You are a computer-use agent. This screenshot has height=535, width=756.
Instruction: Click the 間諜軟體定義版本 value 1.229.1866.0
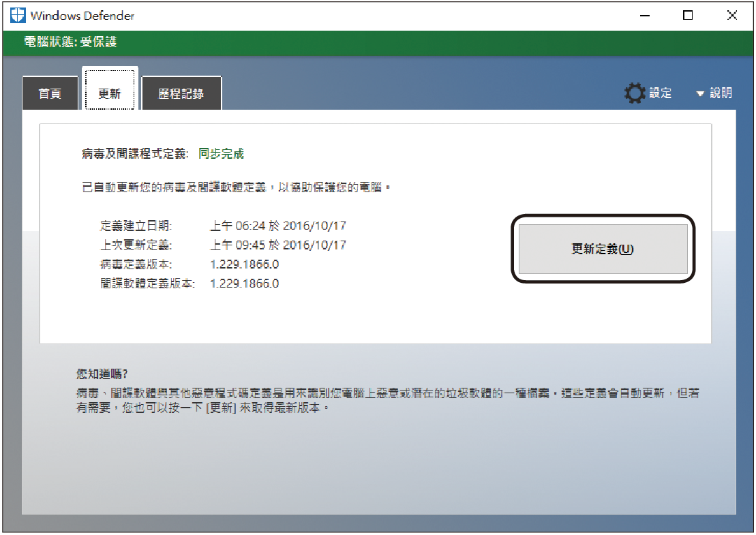coord(245,284)
